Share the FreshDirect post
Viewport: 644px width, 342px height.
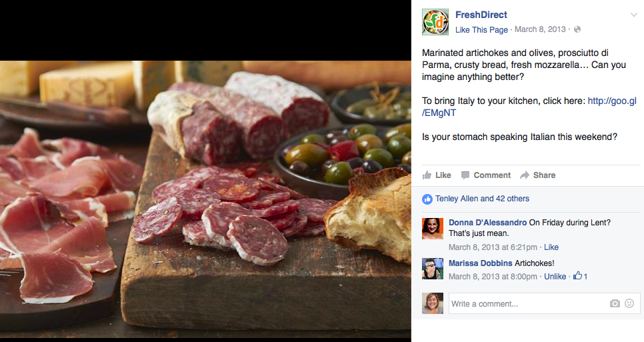coord(537,175)
